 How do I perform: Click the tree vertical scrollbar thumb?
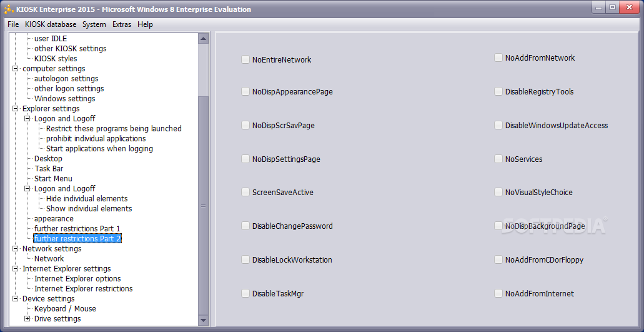[x=203, y=206]
